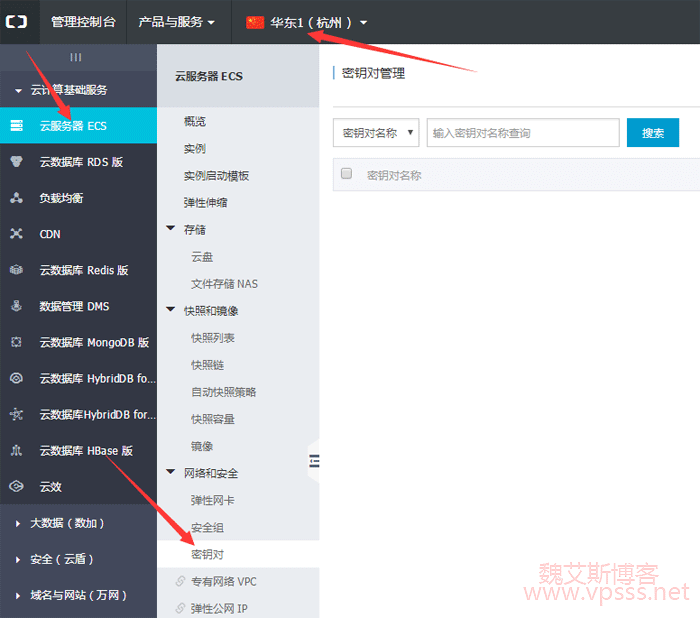Open the 产品与服务 dropdown menu
Screen dimensions: 700x618
pyautogui.click(x=177, y=22)
